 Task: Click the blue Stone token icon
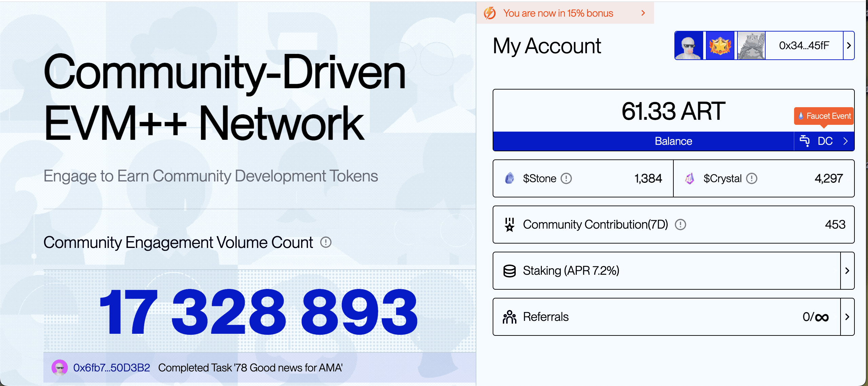click(509, 178)
